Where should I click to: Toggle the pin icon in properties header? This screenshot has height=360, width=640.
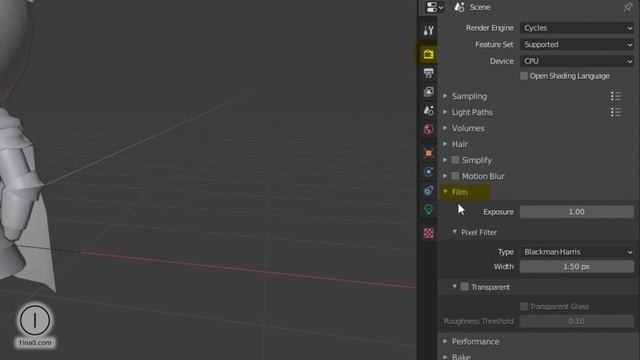628,7
